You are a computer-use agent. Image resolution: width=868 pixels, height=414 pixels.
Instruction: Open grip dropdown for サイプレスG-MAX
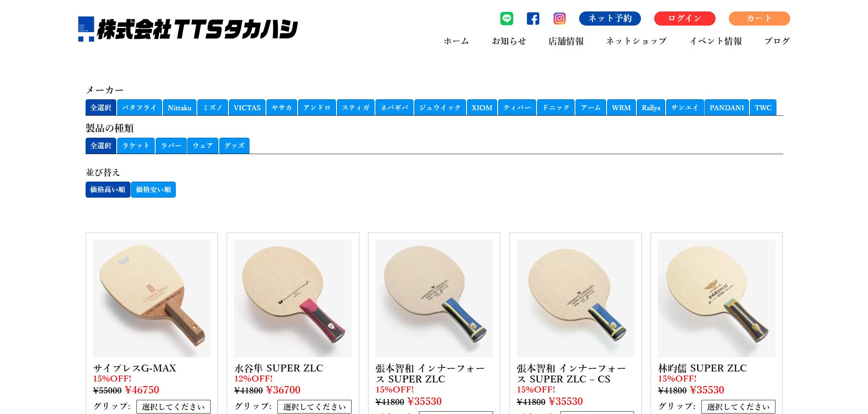(174, 407)
